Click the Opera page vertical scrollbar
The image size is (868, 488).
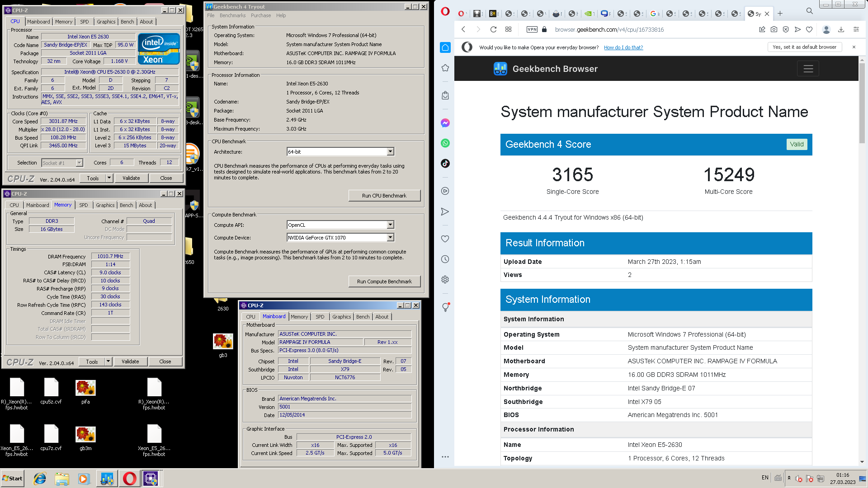(x=862, y=104)
